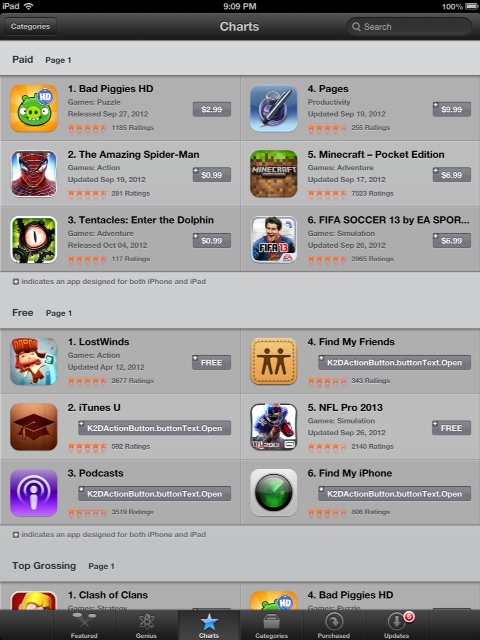Go to the Purchased tab
Viewport: 480px width, 640px height.
tap(333, 625)
